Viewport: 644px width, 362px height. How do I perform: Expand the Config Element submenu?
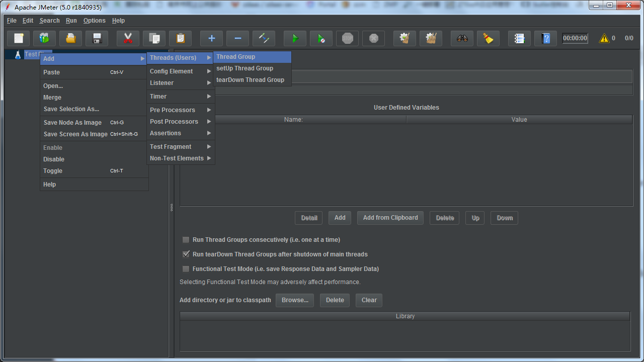pyautogui.click(x=181, y=71)
